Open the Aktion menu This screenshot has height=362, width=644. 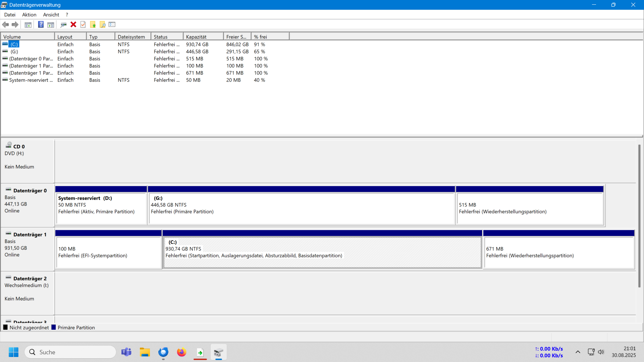(x=29, y=14)
